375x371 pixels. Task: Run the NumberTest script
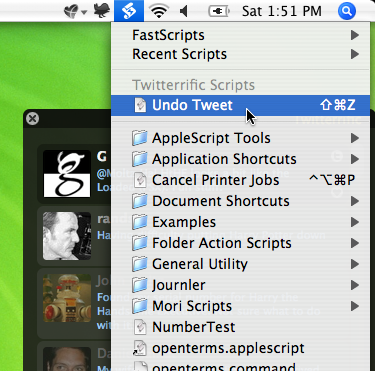click(x=240, y=327)
